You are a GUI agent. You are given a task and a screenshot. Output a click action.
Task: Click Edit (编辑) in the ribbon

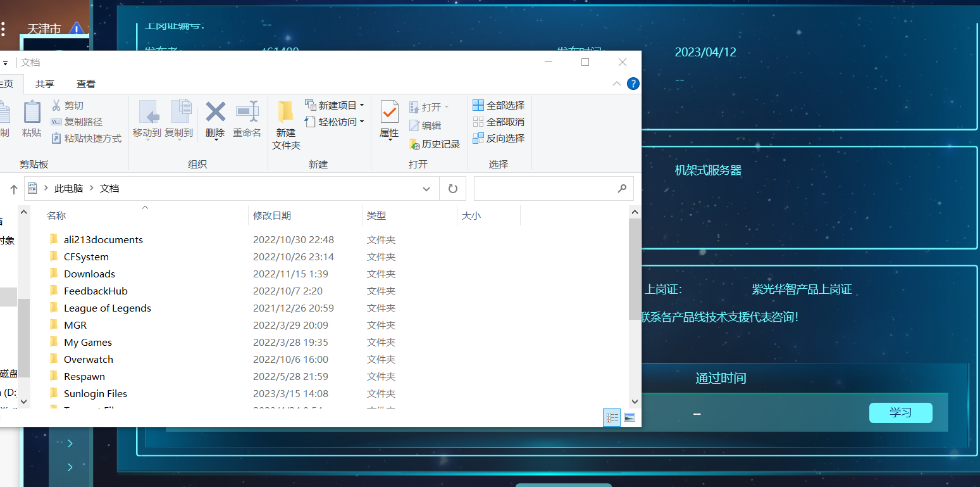pos(425,125)
